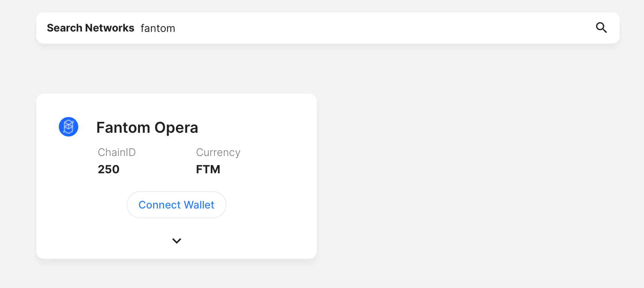Click the "Search Networks" label
Viewport: 644px width, 288px height.
click(x=90, y=28)
